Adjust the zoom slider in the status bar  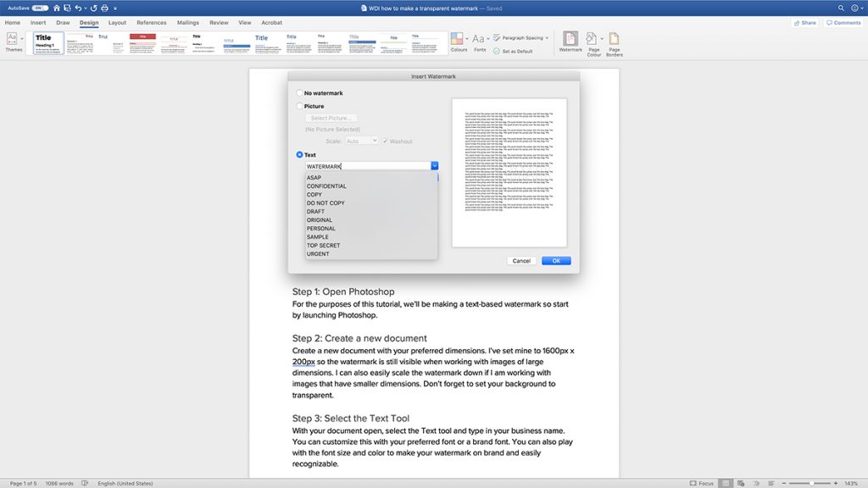(x=811, y=483)
